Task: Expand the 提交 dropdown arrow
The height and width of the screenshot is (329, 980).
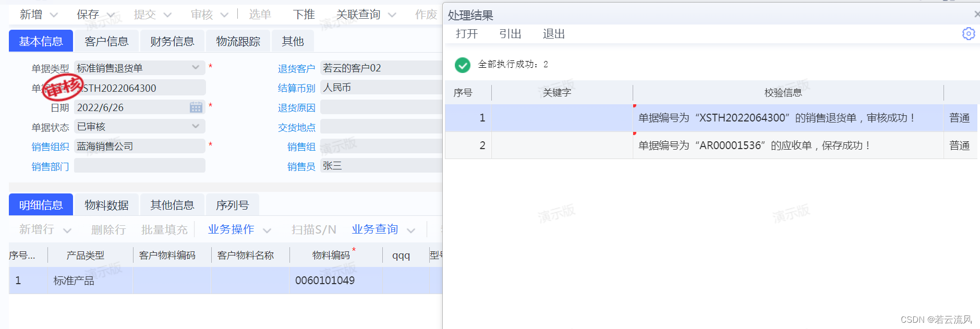Action: 167,15
